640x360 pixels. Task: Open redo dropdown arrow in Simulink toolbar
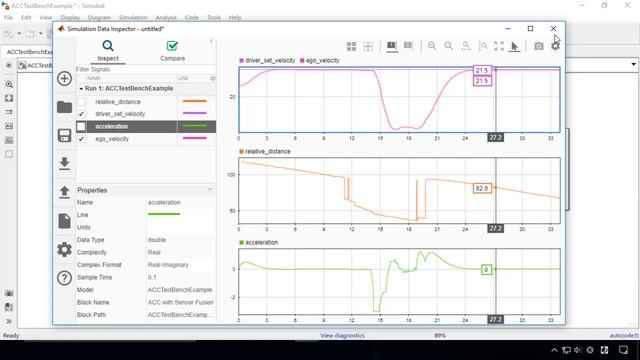[x=40, y=33]
